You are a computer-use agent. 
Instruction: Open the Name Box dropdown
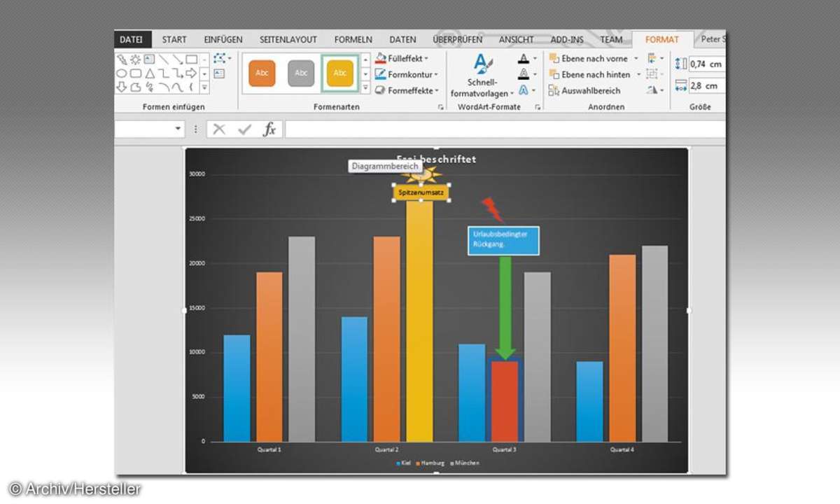pos(178,129)
